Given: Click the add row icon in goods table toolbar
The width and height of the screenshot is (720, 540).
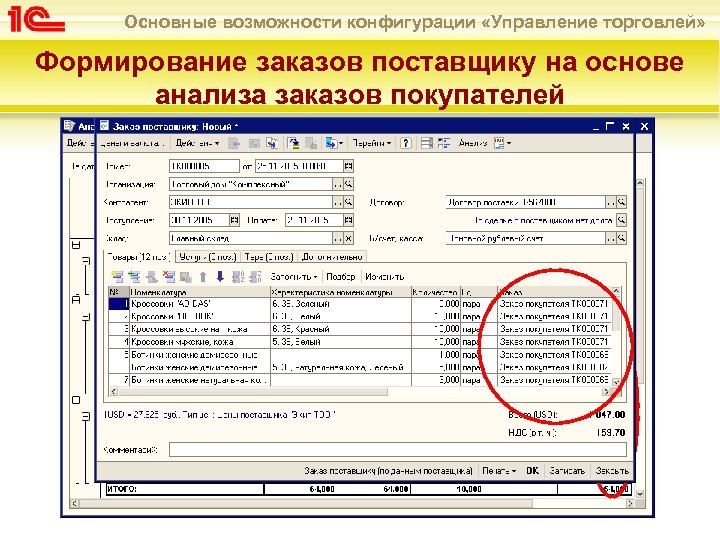Looking at the screenshot, I should tap(117, 277).
